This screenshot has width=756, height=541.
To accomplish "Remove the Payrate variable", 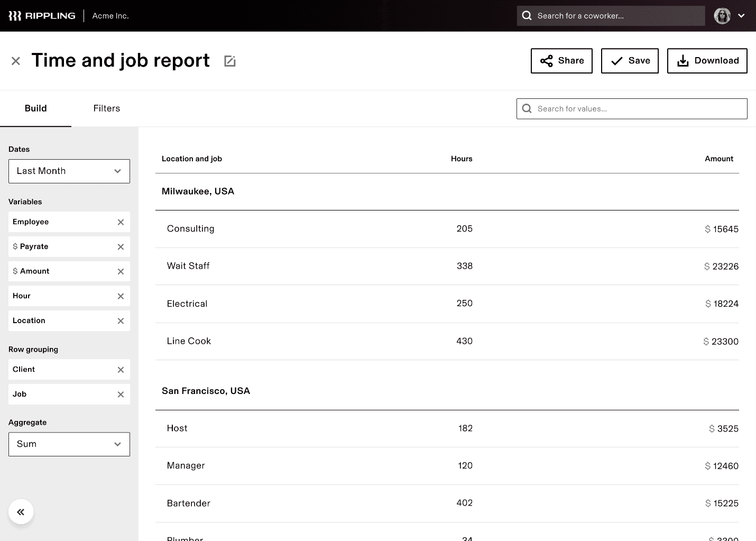I will pos(121,247).
